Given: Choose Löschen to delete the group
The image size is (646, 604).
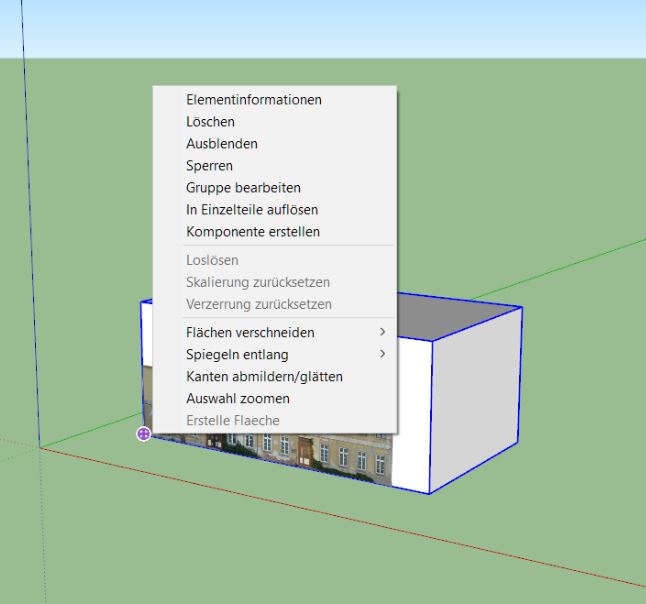Looking at the screenshot, I should [210, 122].
